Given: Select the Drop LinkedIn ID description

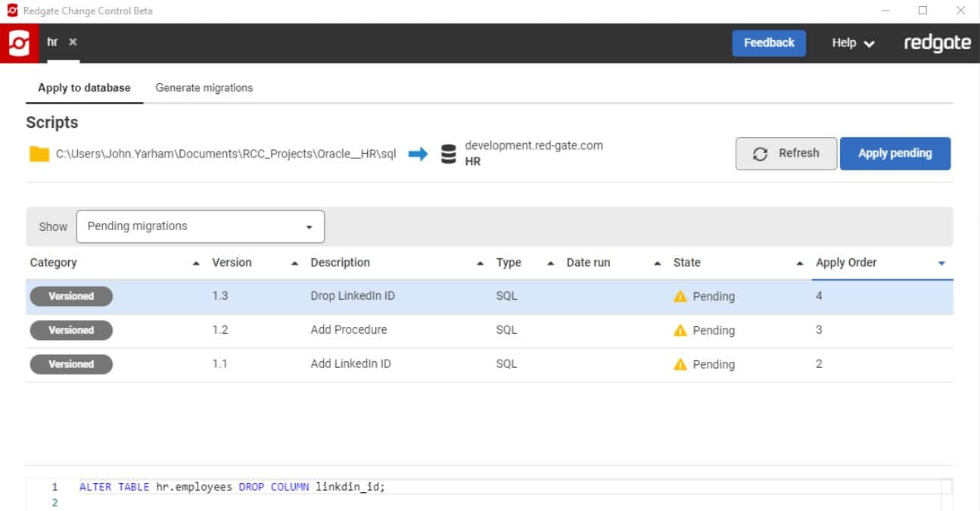Looking at the screenshot, I should [x=353, y=296].
